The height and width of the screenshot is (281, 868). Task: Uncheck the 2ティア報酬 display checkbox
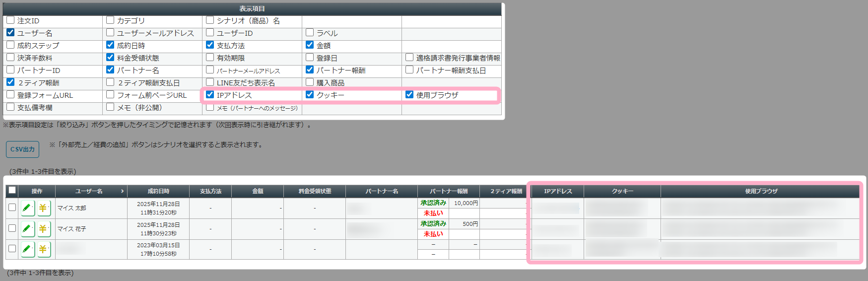coord(10,82)
